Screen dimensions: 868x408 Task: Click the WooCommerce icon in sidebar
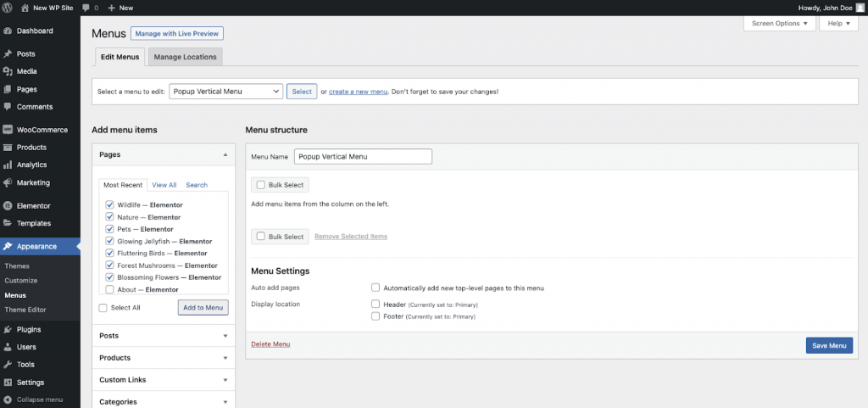8,130
